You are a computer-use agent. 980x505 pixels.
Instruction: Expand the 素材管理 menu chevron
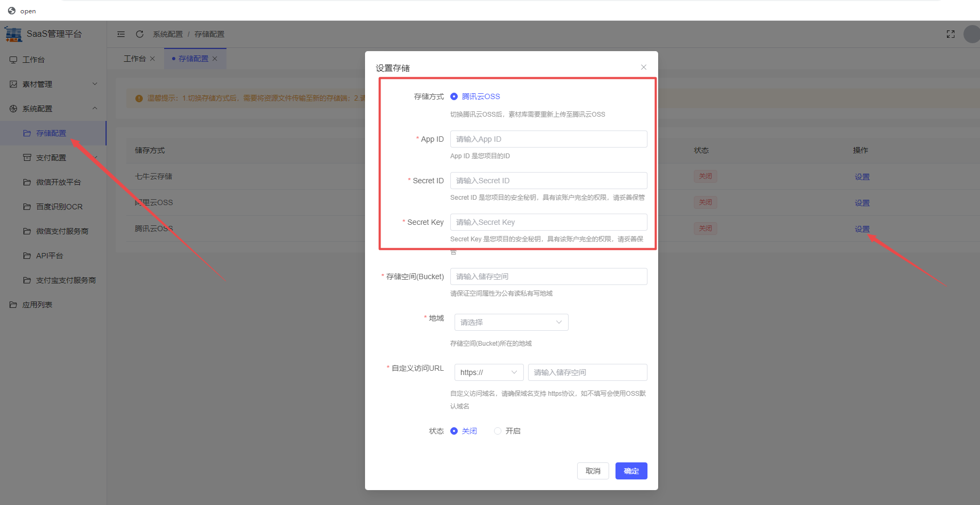click(x=95, y=84)
